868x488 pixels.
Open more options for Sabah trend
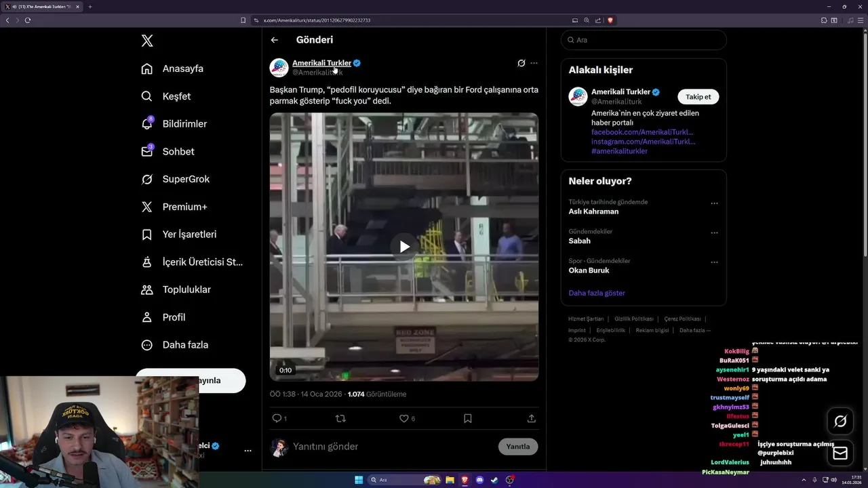coord(714,232)
